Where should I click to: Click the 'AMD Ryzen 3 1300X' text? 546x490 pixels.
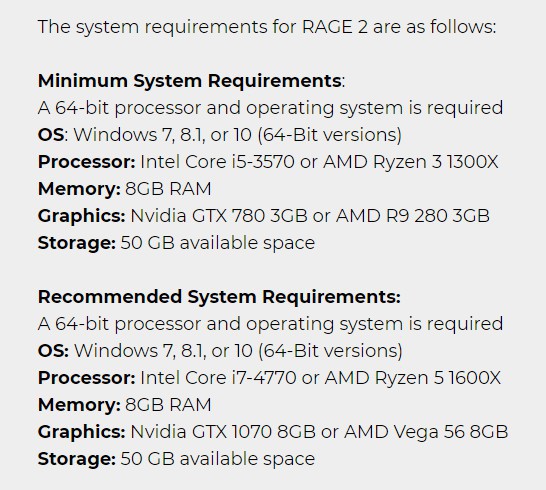pyautogui.click(x=411, y=162)
